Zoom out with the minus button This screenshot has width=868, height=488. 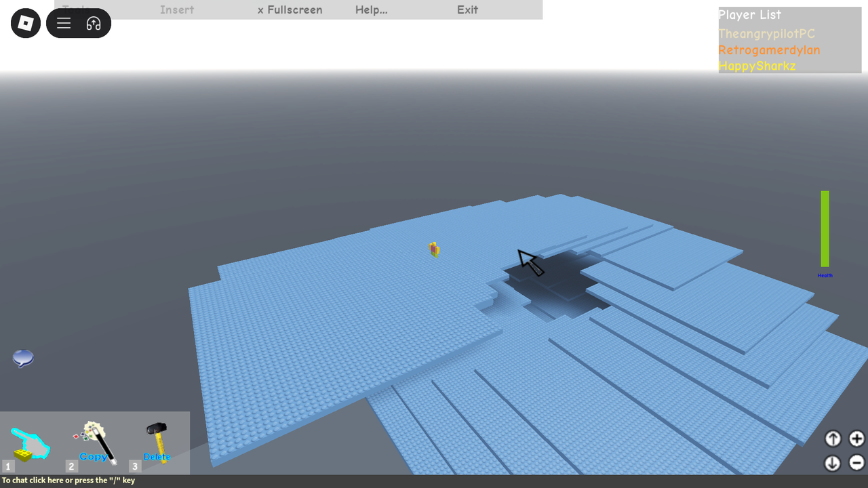(857, 463)
